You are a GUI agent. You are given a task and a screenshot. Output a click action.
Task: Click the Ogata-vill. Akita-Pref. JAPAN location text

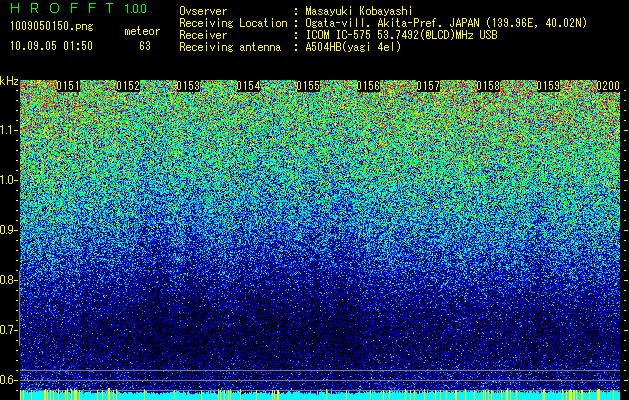point(446,23)
